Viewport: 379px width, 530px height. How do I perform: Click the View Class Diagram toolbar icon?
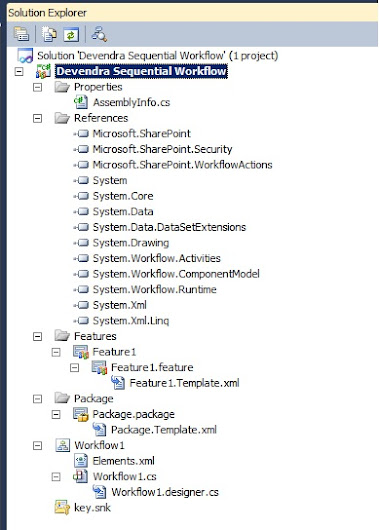(x=99, y=34)
